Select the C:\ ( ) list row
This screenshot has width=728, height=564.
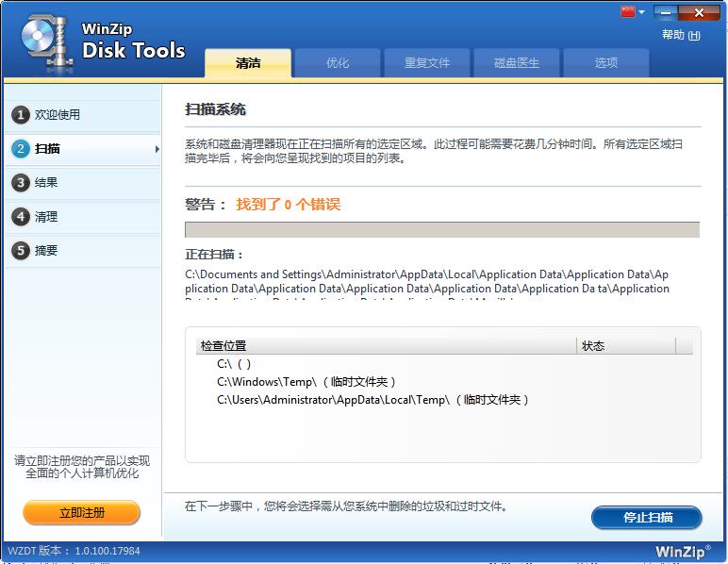[445, 364]
